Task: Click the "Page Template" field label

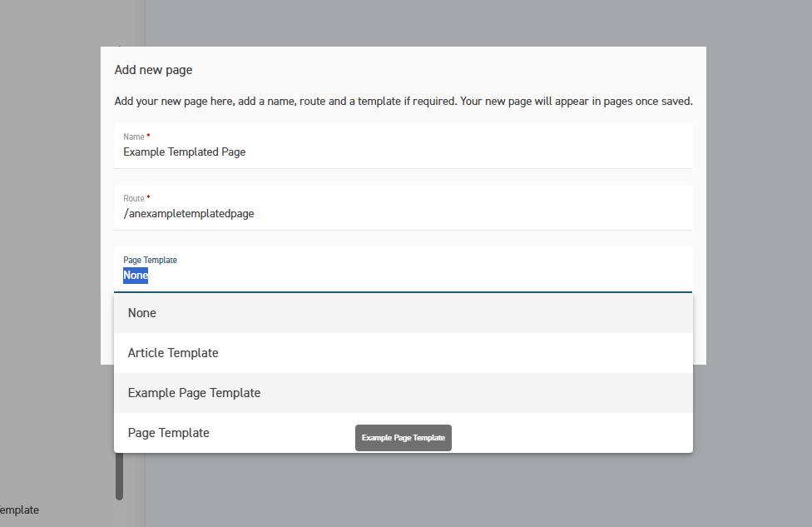Action: (x=150, y=260)
